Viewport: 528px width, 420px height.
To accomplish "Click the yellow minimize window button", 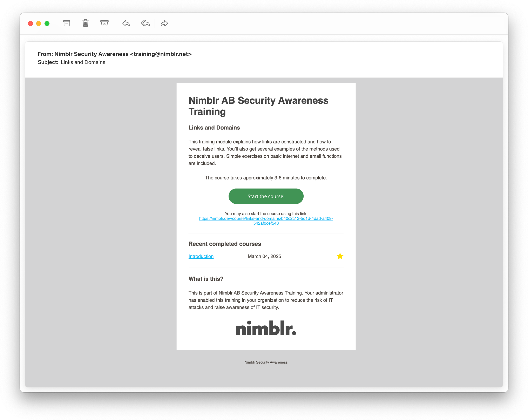I will [39, 23].
